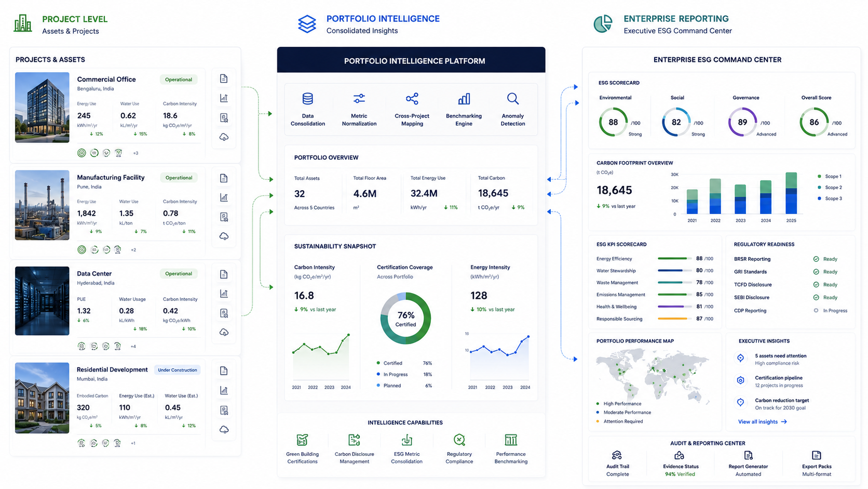Open Residential Development document icon
The image size is (868, 489).
(224, 371)
